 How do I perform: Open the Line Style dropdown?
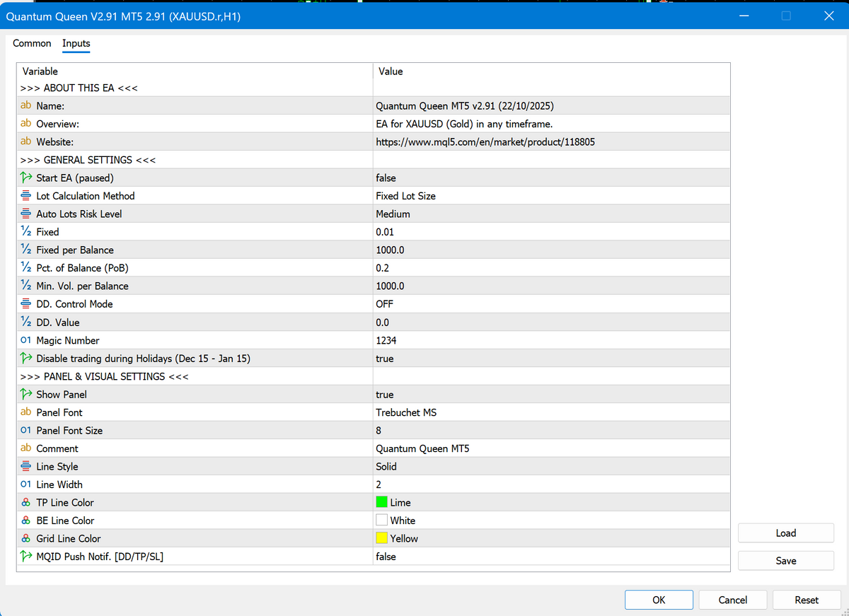(x=495, y=466)
